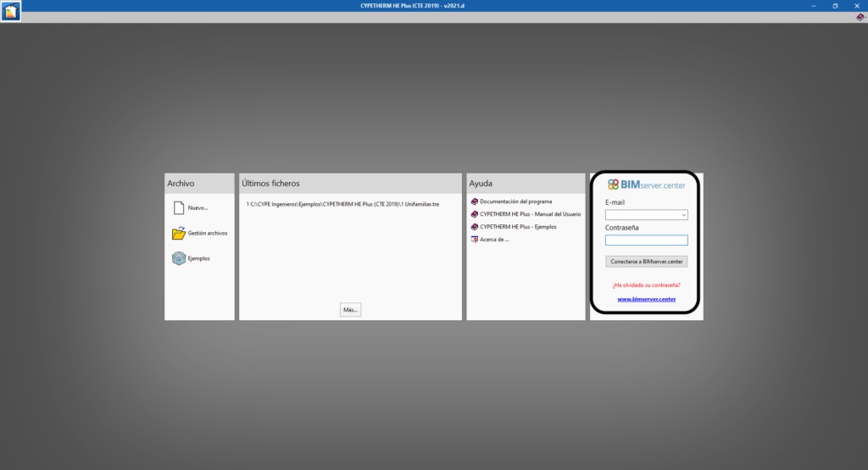Expand the E-mail dropdown arrow
Viewport: 868px width, 470px height.
click(x=684, y=215)
